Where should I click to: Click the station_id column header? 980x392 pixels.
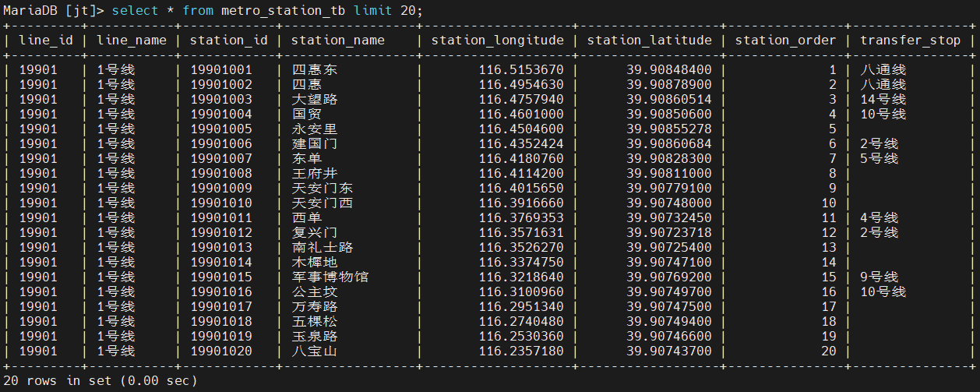[228, 40]
